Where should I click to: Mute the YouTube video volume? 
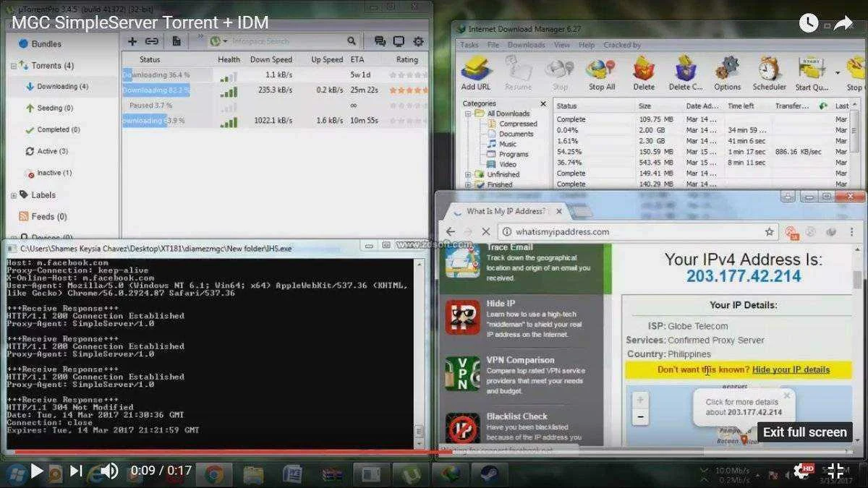click(x=109, y=471)
